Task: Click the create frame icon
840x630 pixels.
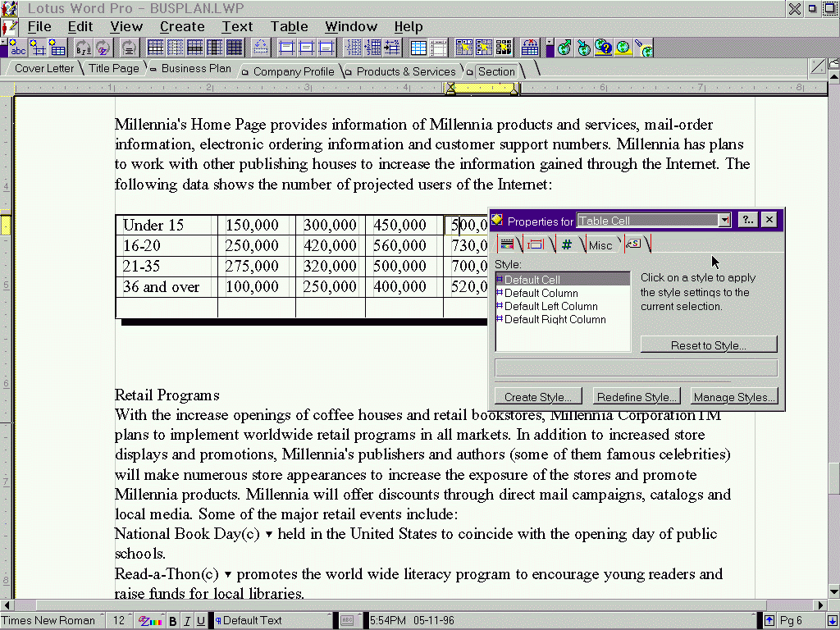Action: coord(38,48)
